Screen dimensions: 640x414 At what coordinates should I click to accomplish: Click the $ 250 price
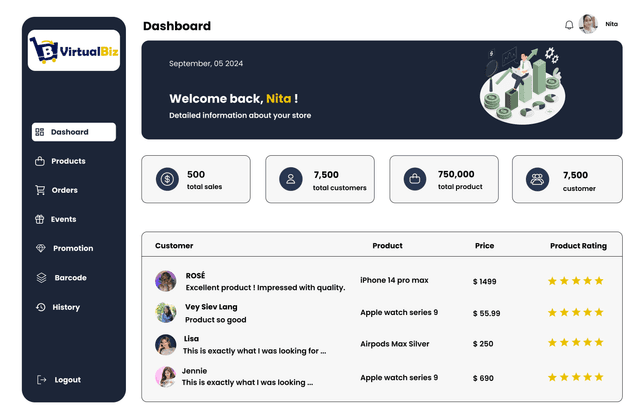tap(483, 344)
